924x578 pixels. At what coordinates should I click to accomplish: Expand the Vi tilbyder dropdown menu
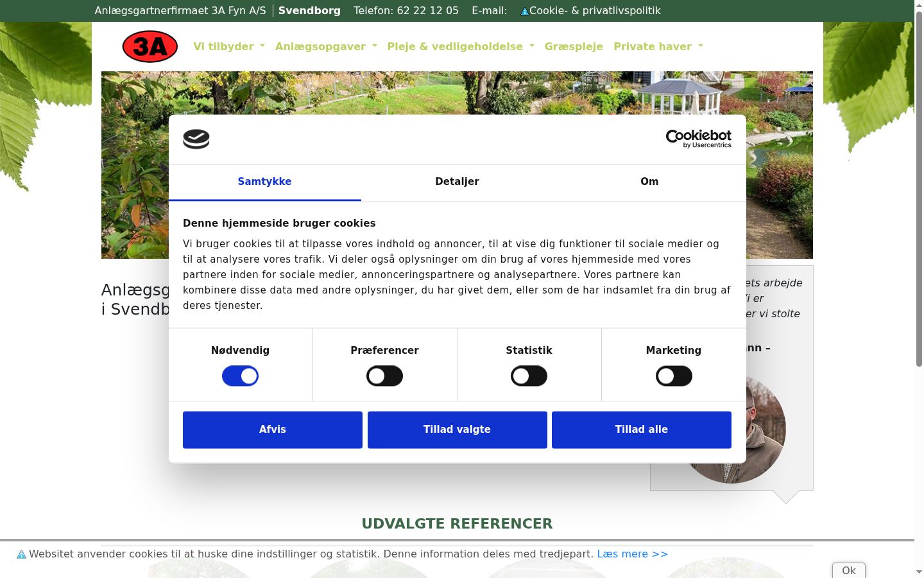tap(229, 46)
